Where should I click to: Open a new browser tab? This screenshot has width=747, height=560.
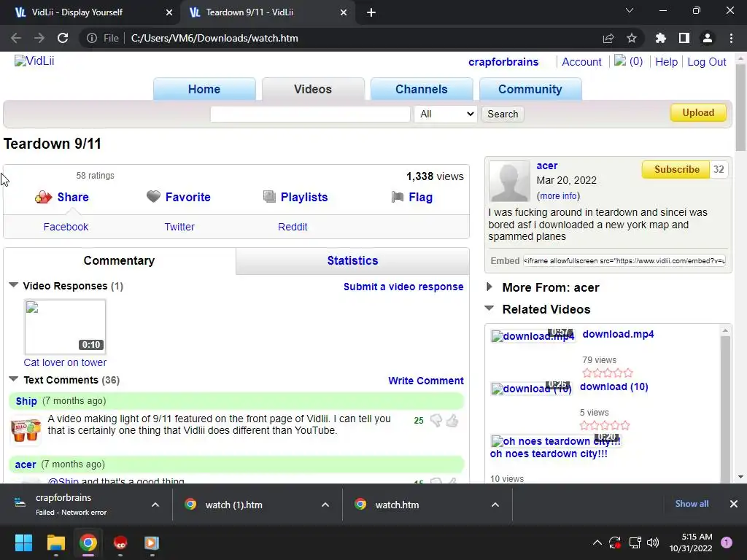(371, 12)
